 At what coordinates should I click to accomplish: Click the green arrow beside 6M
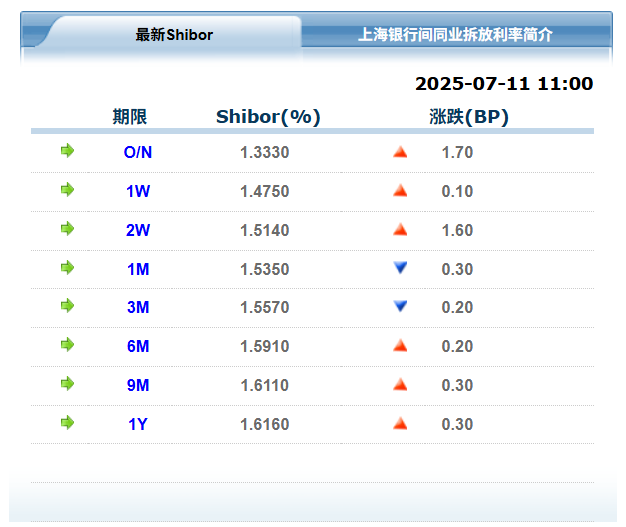point(67,345)
